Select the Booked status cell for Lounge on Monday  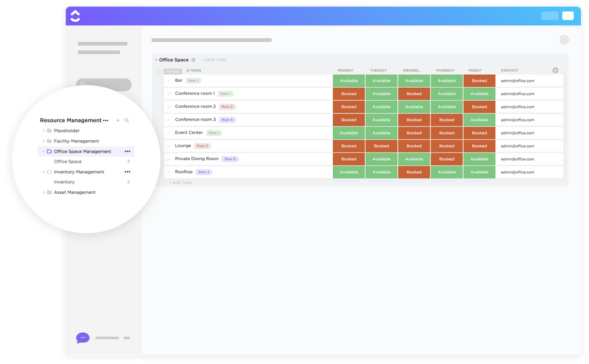349,145
